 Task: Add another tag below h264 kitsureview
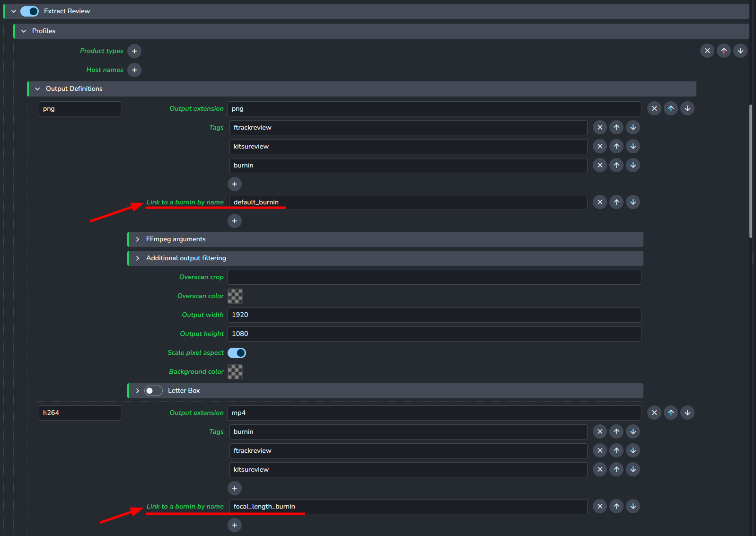[x=235, y=488]
